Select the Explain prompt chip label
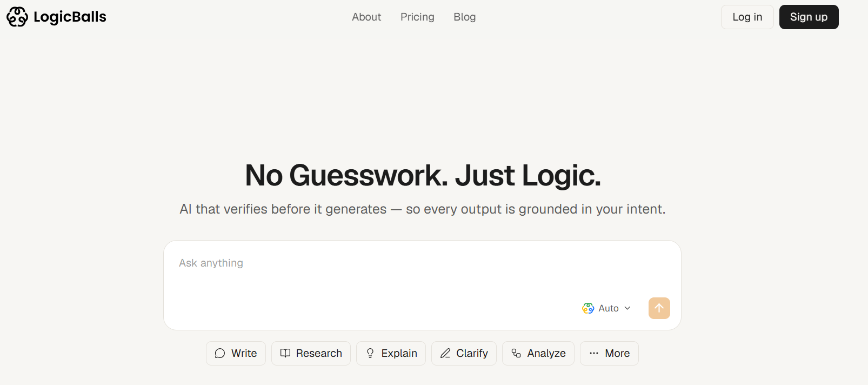Viewport: 868px width, 385px height. 399,354
